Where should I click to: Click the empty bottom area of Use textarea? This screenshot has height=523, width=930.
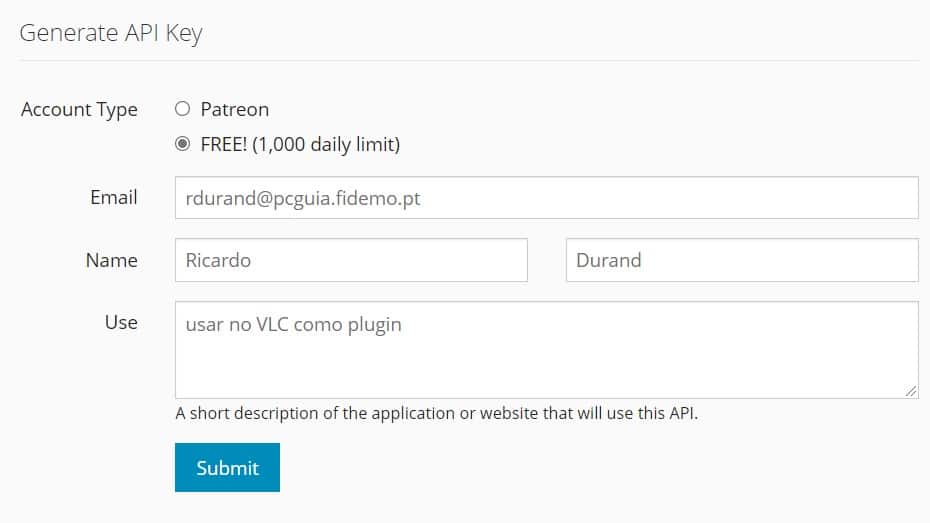point(546,374)
